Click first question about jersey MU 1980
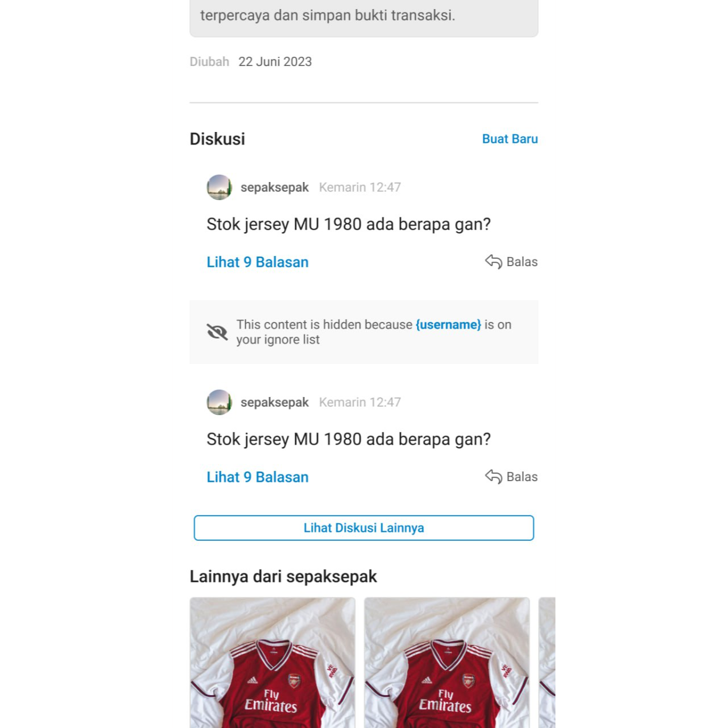728x728 pixels. pos(349,225)
